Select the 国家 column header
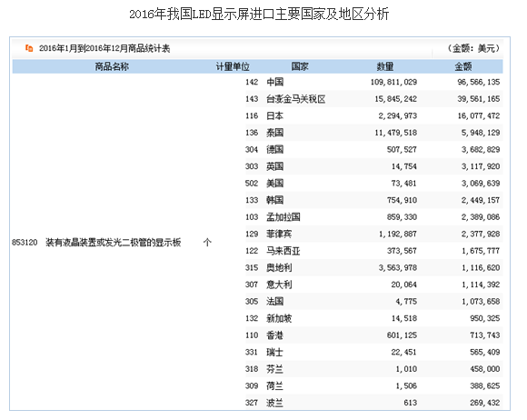 (300, 66)
